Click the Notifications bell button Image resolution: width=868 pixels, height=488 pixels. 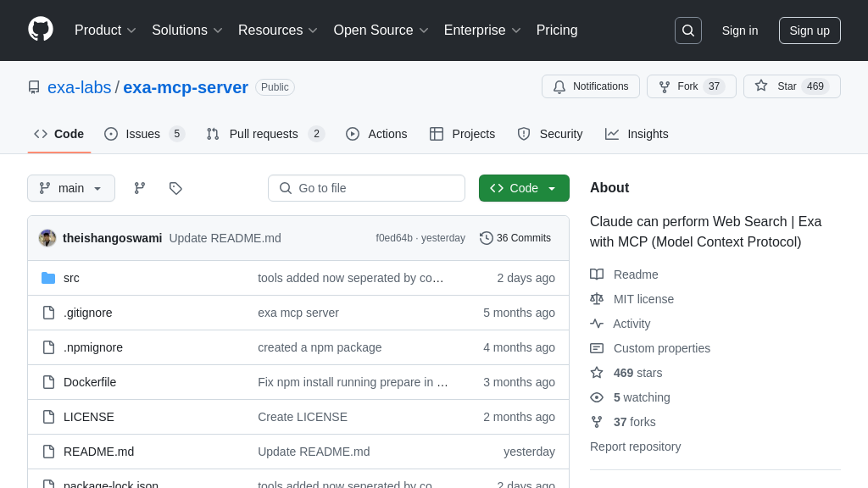coord(591,86)
